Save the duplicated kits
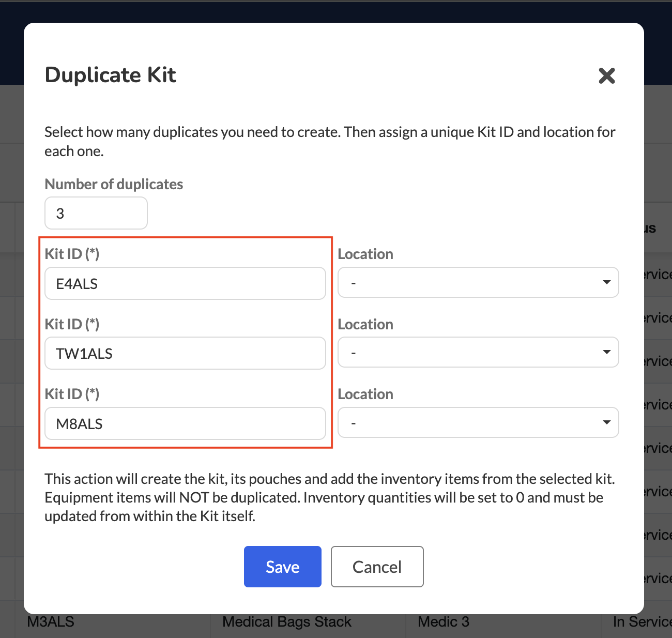Viewport: 672px width, 638px height. 283,567
